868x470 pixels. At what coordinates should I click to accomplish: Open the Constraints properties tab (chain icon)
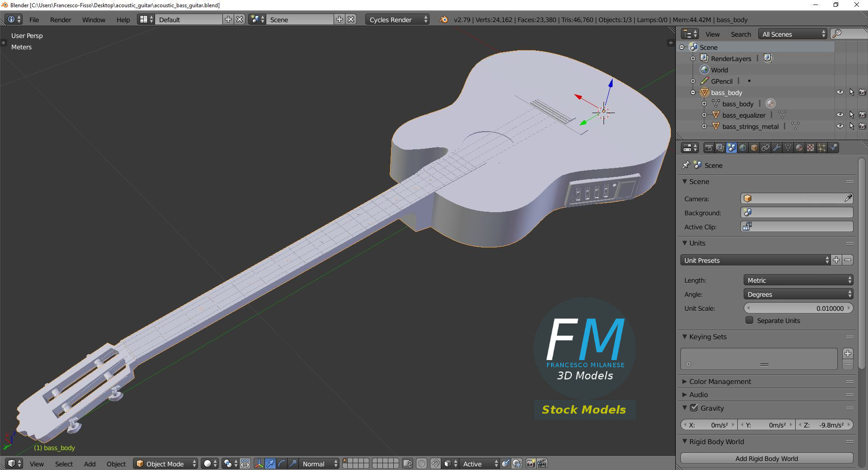click(765, 148)
